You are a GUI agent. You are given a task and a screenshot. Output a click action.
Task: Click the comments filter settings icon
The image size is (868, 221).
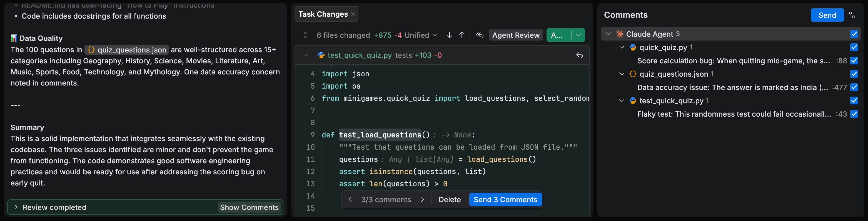coord(852,15)
